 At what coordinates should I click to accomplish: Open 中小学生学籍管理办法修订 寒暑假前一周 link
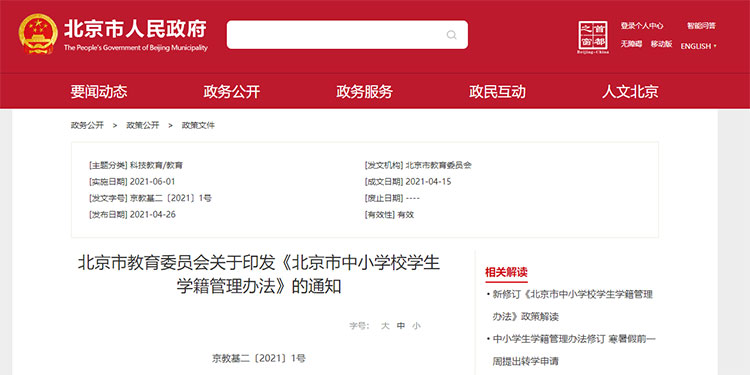click(x=574, y=350)
